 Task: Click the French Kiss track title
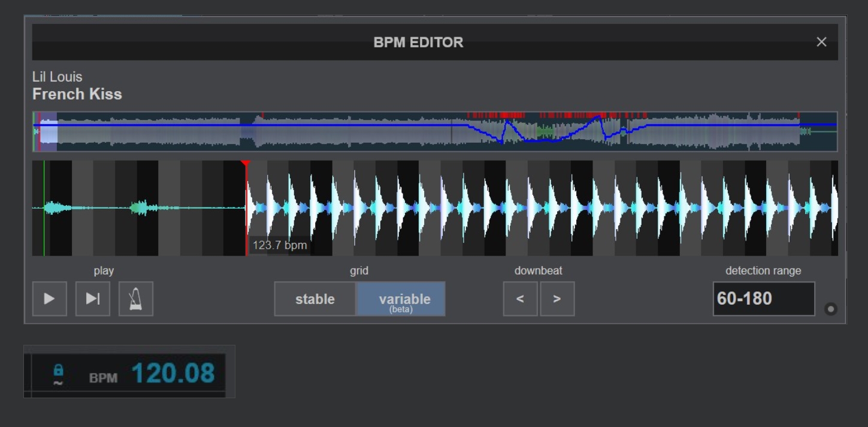pyautogui.click(x=77, y=94)
